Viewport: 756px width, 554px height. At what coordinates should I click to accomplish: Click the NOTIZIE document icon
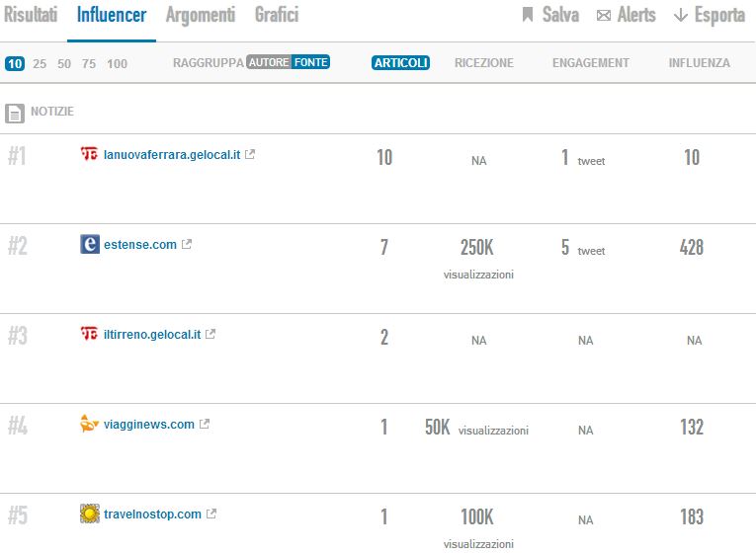[x=15, y=114]
